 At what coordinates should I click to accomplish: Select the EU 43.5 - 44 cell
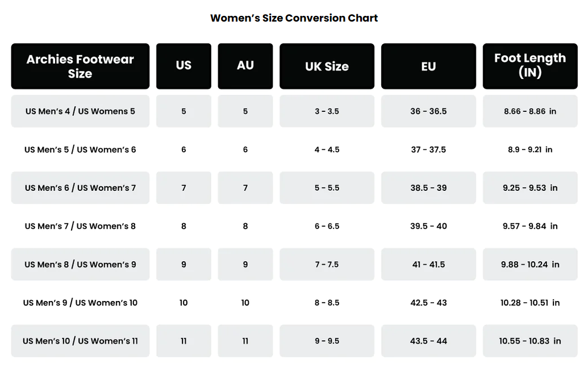(x=428, y=341)
